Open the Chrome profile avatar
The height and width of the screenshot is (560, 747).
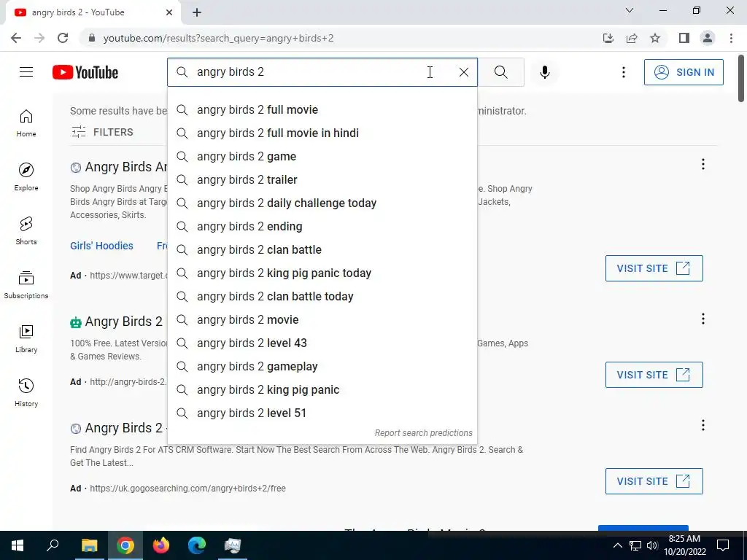tap(708, 38)
